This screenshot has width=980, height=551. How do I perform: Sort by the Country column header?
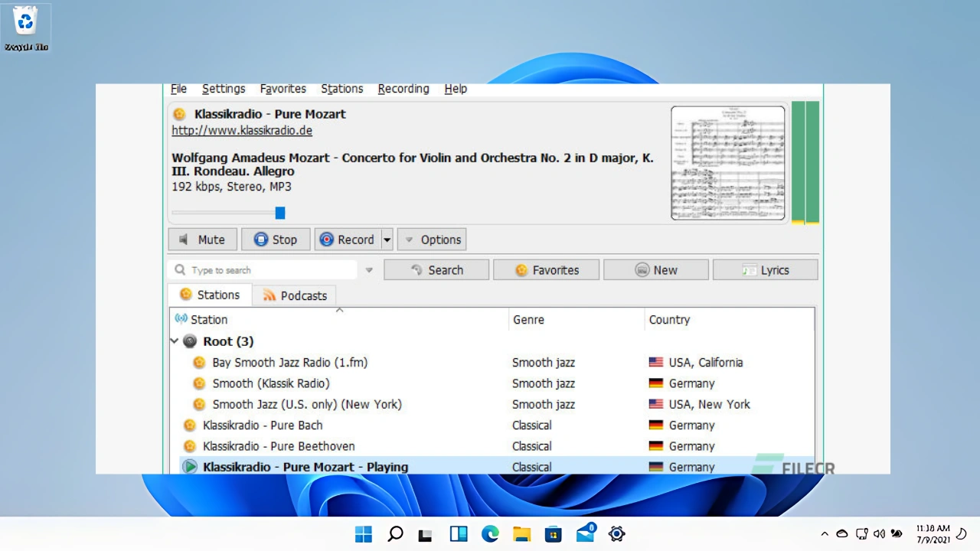[x=729, y=320]
